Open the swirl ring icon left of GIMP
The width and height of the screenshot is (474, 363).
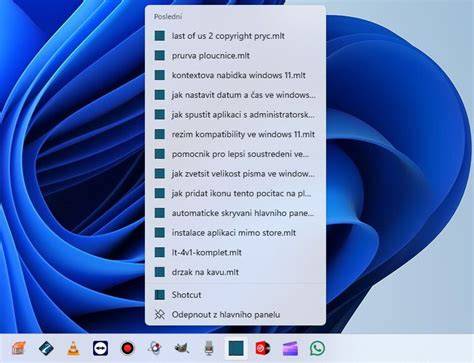154,348
